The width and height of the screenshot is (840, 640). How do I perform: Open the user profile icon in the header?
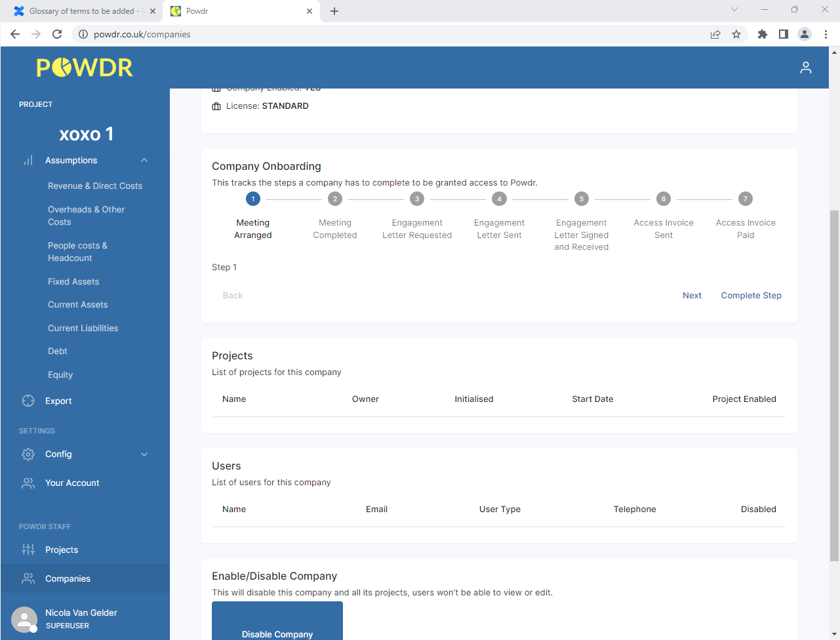tap(805, 68)
